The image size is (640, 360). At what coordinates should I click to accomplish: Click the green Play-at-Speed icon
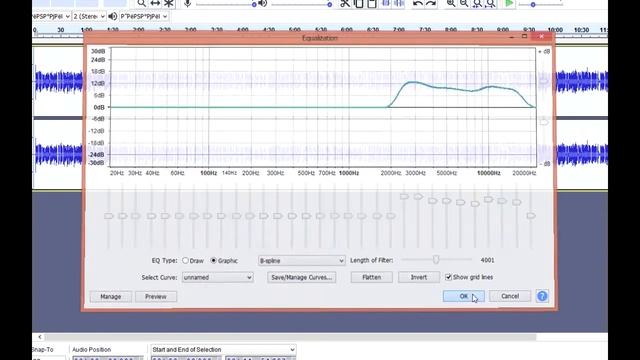(509, 4)
